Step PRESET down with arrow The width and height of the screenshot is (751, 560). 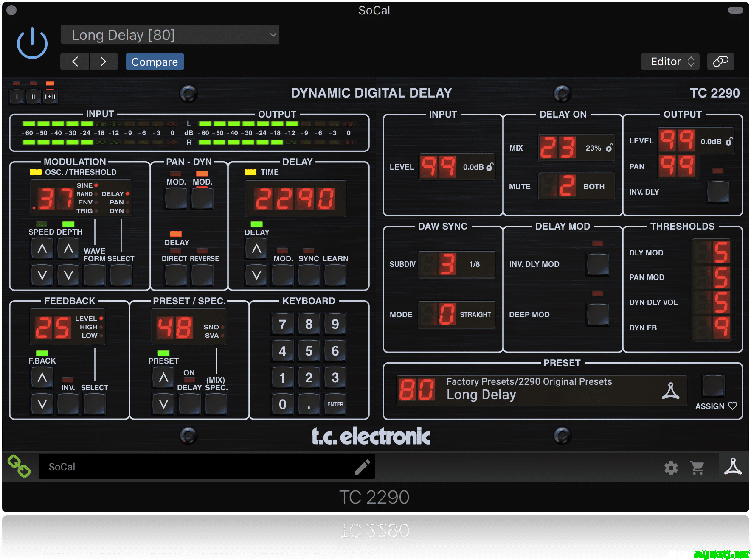(163, 404)
